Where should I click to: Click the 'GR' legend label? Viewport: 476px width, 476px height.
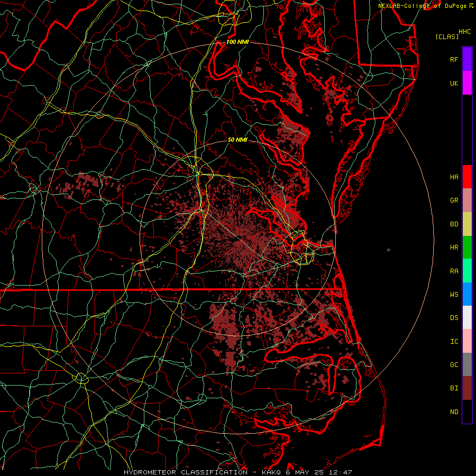click(454, 200)
